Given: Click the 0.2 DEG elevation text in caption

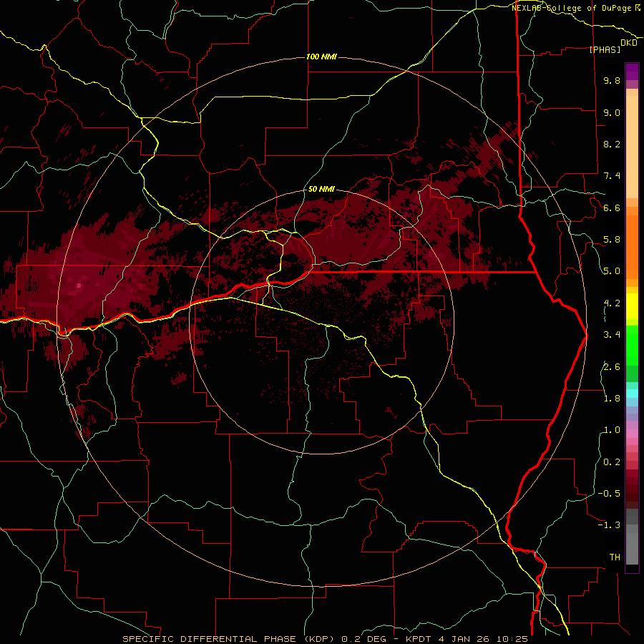Looking at the screenshot, I should (364, 639).
